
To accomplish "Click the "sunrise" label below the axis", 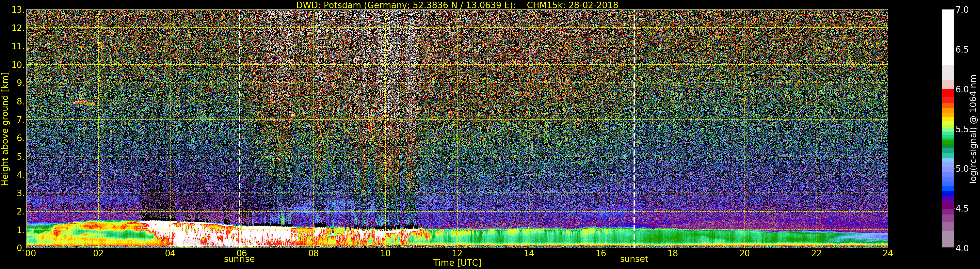I will (239, 259).
